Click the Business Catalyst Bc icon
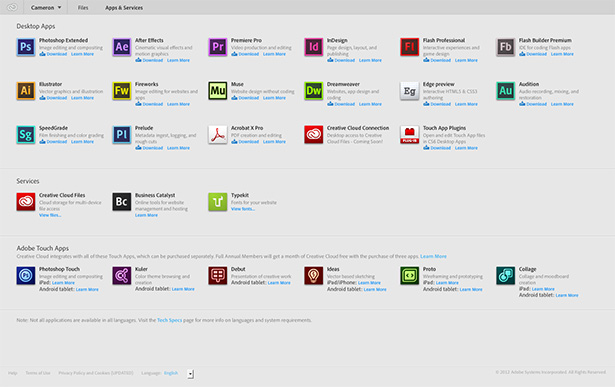This screenshot has width=615, height=387. [122, 202]
